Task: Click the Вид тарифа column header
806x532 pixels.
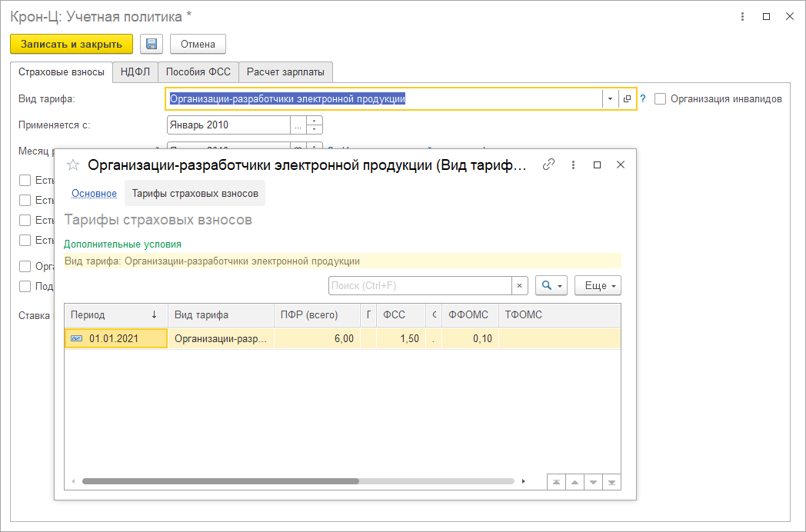Action: click(x=221, y=315)
